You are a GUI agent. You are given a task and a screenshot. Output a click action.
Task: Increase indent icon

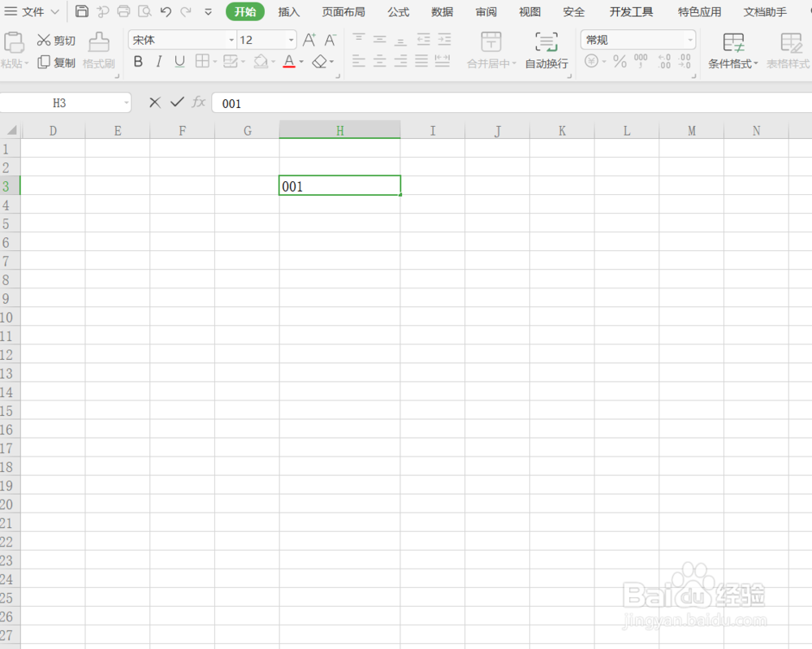pyautogui.click(x=444, y=39)
